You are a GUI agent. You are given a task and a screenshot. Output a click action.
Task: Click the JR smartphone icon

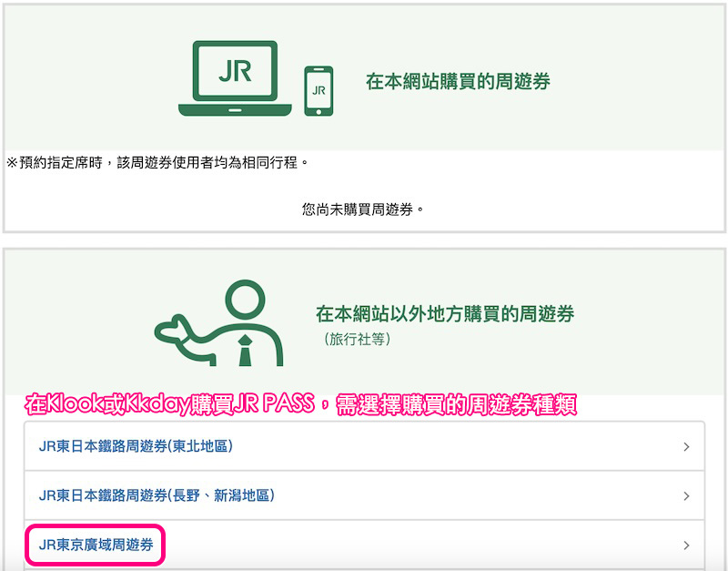tap(318, 91)
